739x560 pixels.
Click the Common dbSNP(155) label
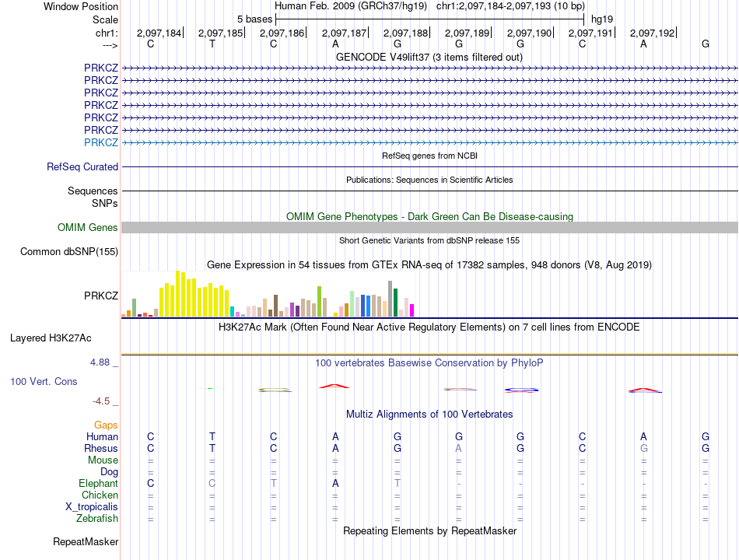(68, 252)
